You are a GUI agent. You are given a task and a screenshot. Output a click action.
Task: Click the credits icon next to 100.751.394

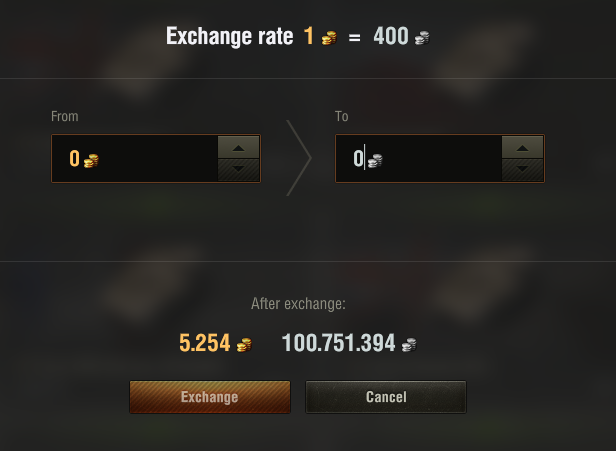point(409,344)
